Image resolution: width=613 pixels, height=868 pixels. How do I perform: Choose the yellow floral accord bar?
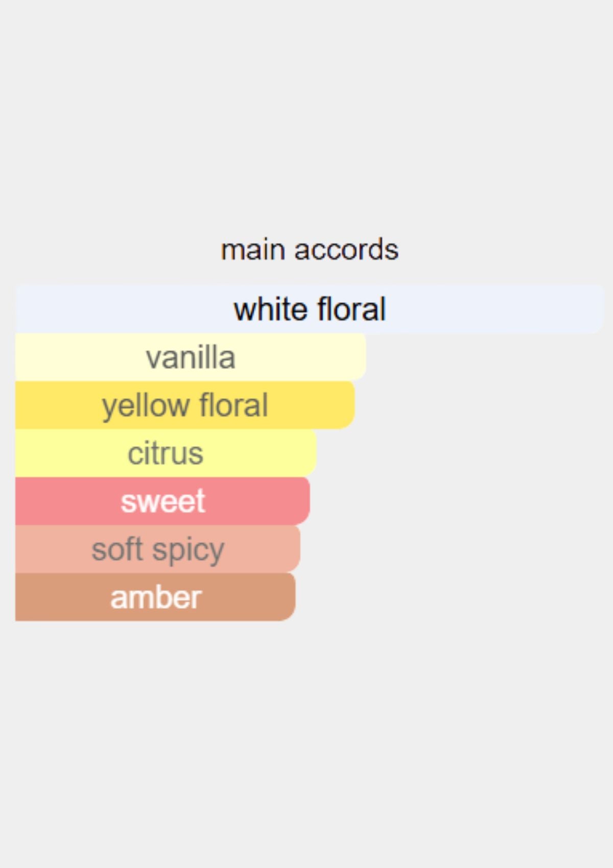pyautogui.click(x=185, y=405)
